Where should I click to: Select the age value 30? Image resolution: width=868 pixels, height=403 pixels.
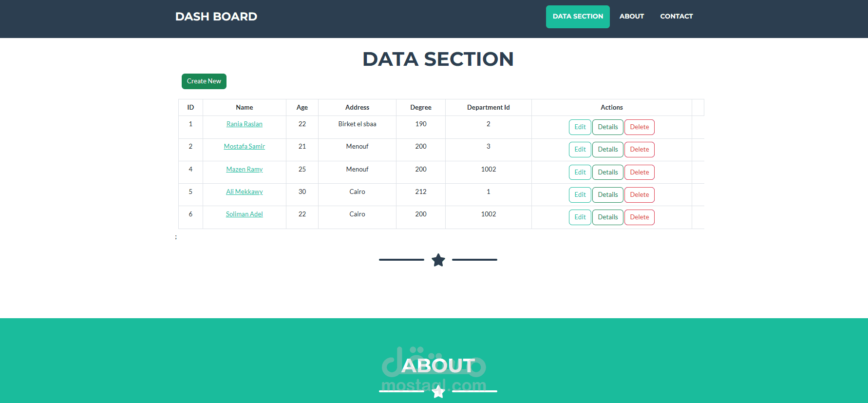[302, 192]
